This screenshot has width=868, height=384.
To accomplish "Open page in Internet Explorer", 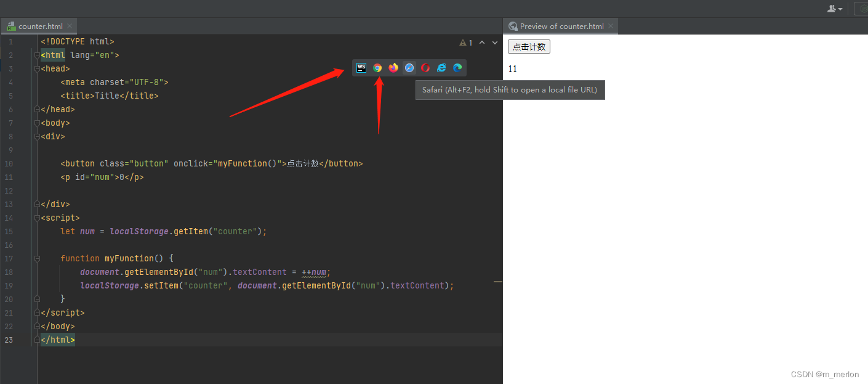I will click(441, 68).
